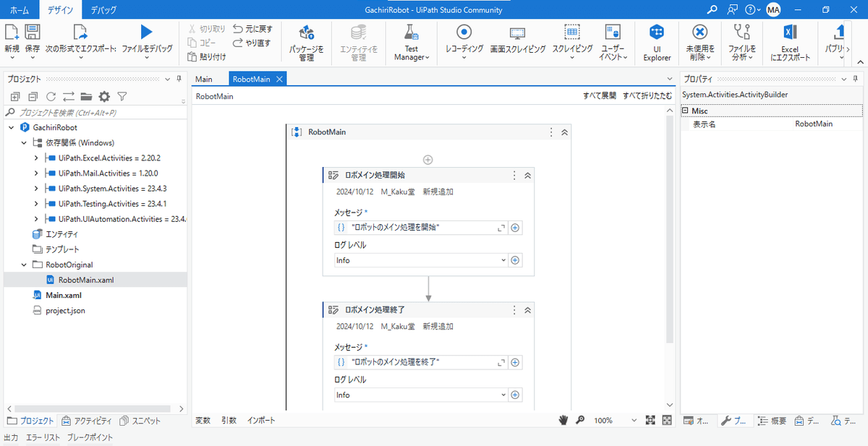The height and width of the screenshot is (446, 868).
Task: Click すべて折りたたむ collapse all
Action: tap(647, 95)
